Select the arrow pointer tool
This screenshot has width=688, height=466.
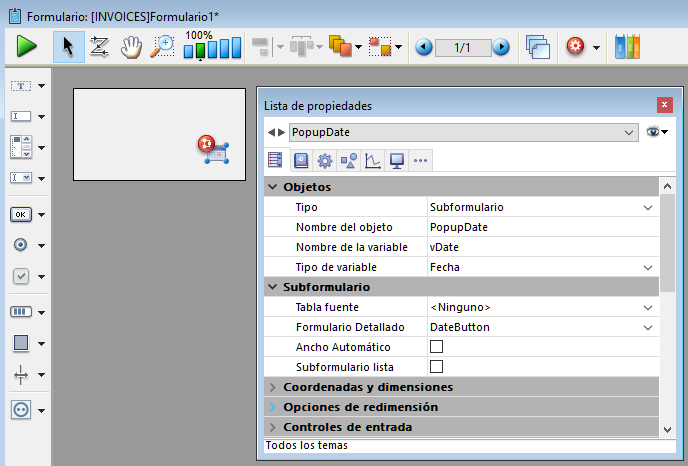(x=69, y=46)
